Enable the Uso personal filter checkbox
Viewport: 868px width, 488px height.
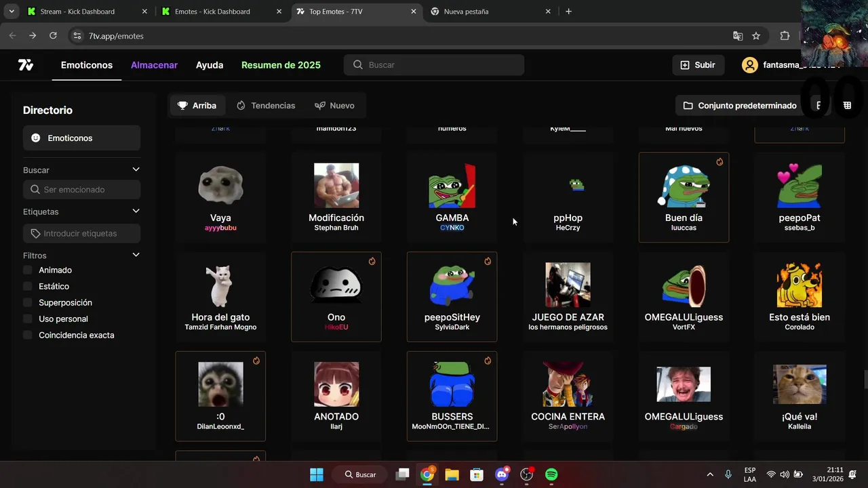pos(28,319)
